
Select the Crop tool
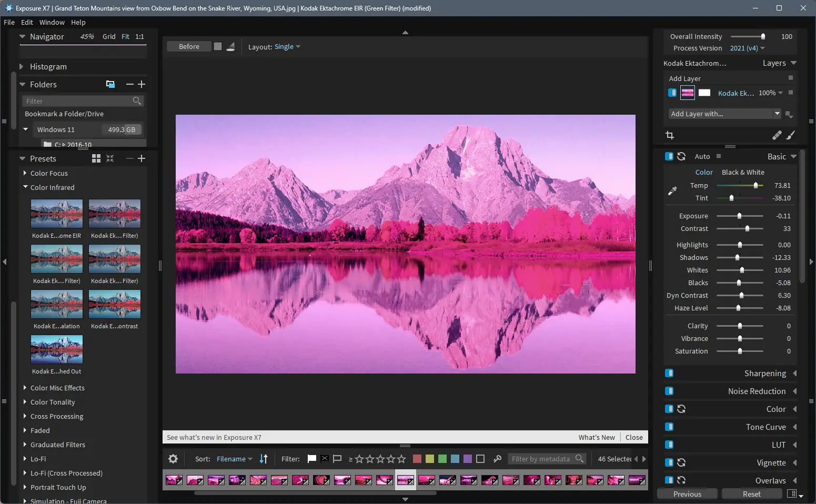coord(670,135)
